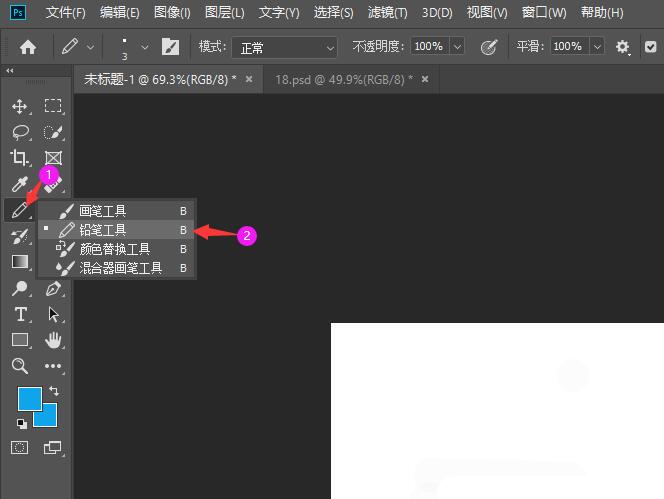The height and width of the screenshot is (499, 664).
Task: Open the 选择(S) menu
Action: [x=333, y=13]
